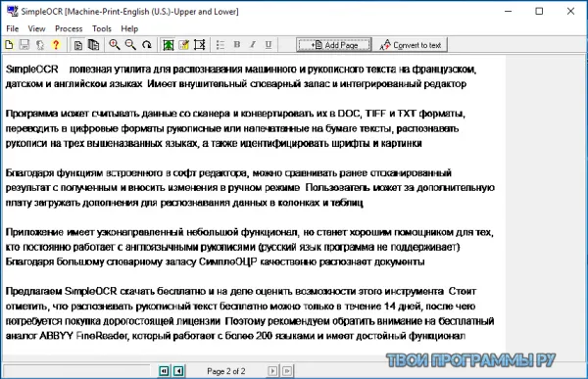Viewport: 588px width, 379px height.
Task: Close the SimpleOCR window
Action: 570,11
